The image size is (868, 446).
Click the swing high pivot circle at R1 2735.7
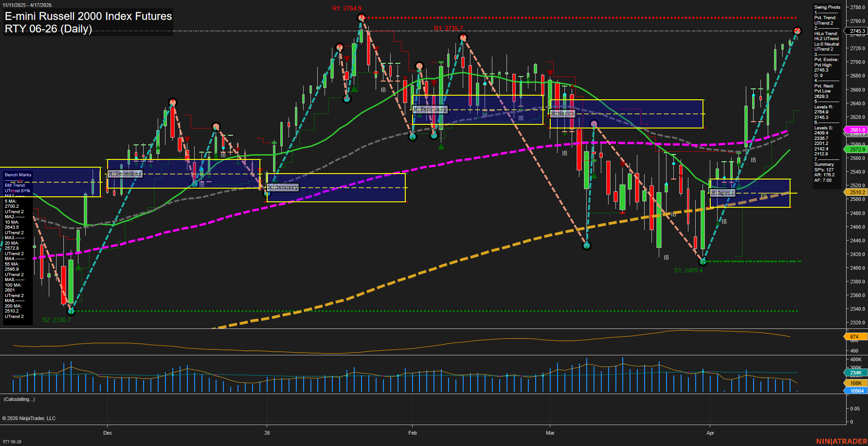[x=463, y=38]
